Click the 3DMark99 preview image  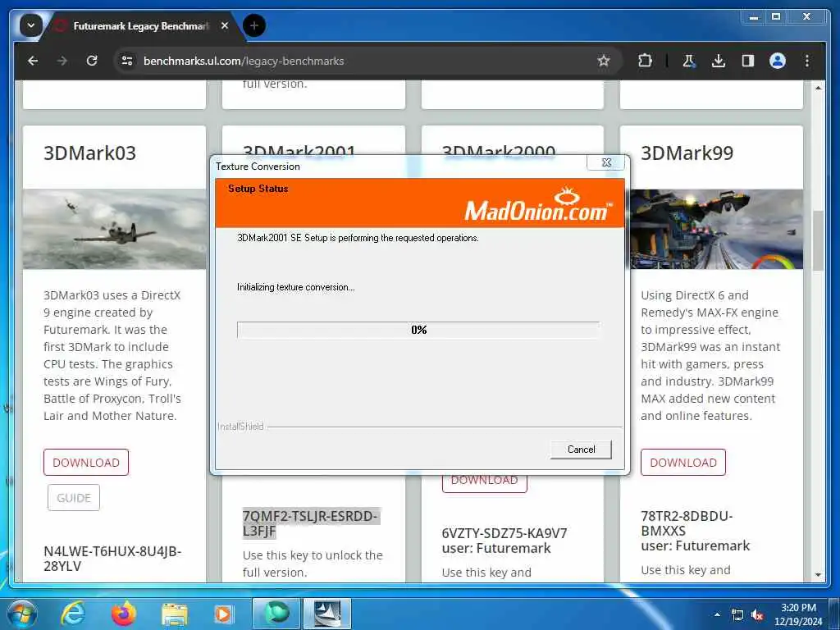716,230
